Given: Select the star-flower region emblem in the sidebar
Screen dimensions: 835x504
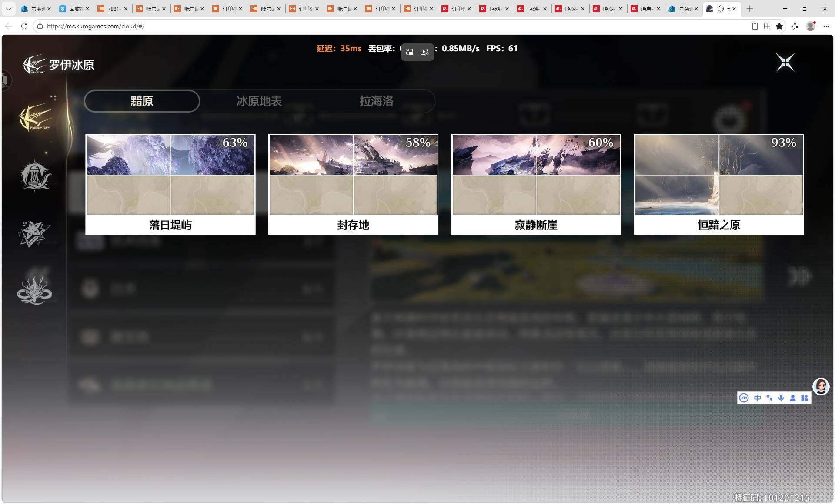Looking at the screenshot, I should pyautogui.click(x=34, y=234).
